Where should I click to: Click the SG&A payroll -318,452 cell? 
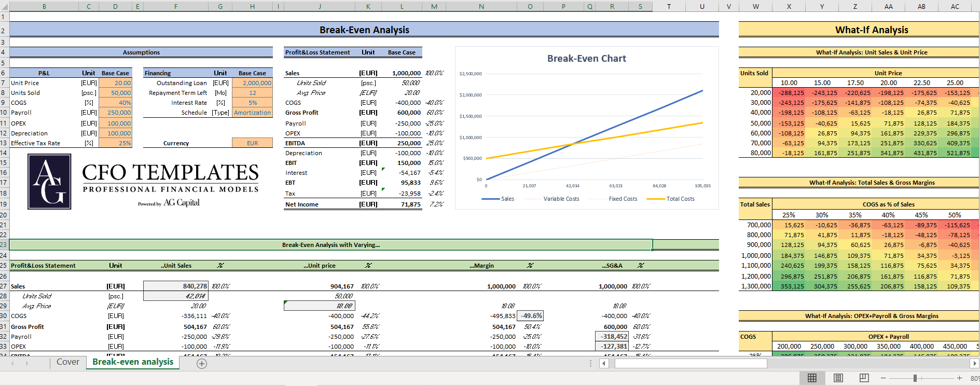click(x=612, y=337)
